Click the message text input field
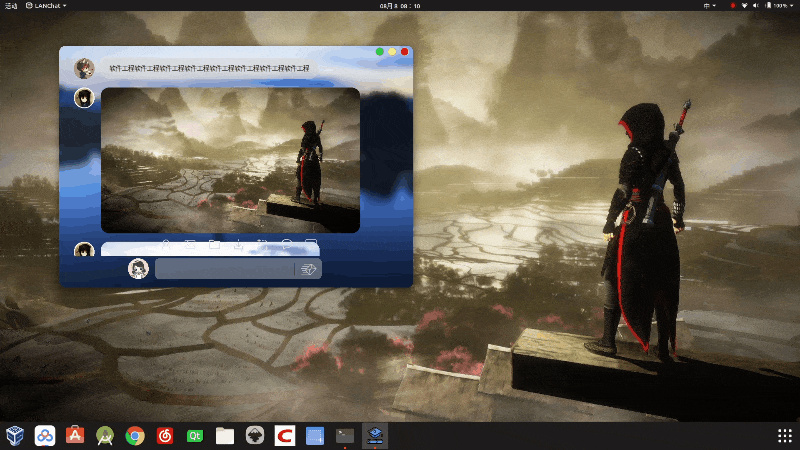800x450 pixels. [x=224, y=269]
